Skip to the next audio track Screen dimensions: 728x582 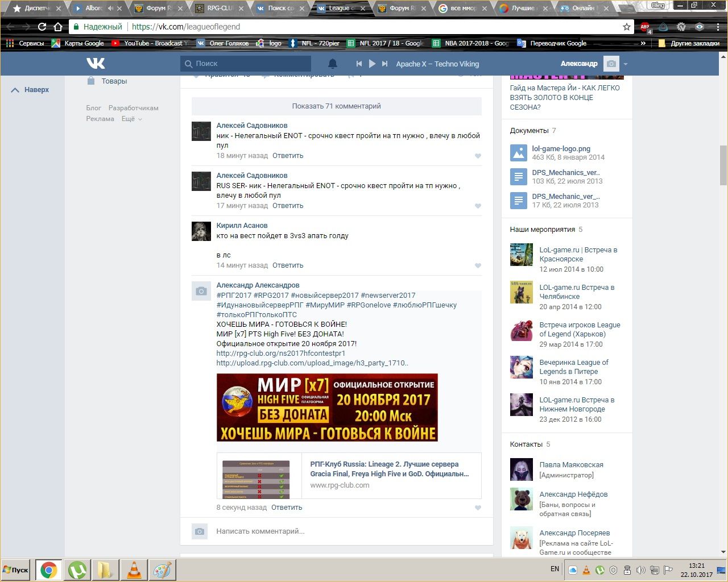(385, 64)
